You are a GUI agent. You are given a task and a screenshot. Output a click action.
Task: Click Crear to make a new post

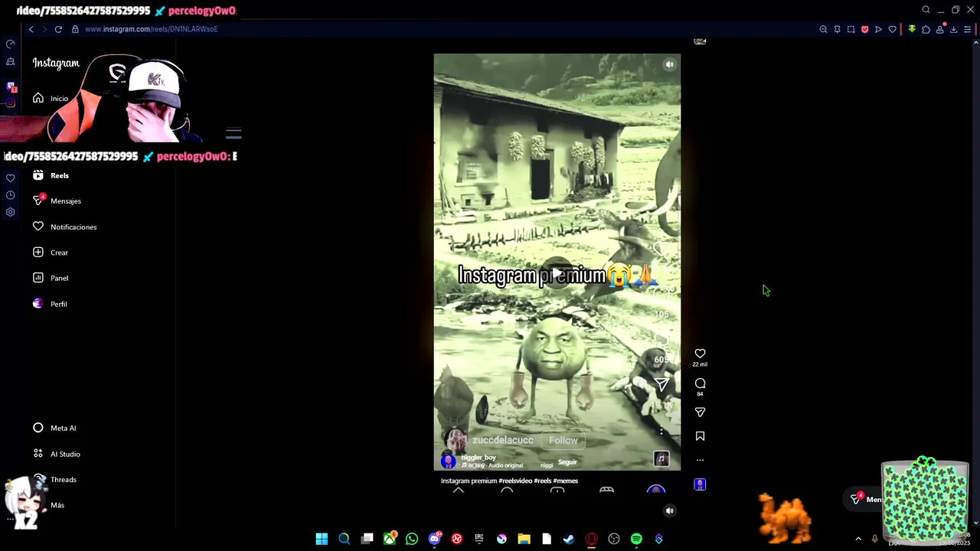click(x=51, y=253)
